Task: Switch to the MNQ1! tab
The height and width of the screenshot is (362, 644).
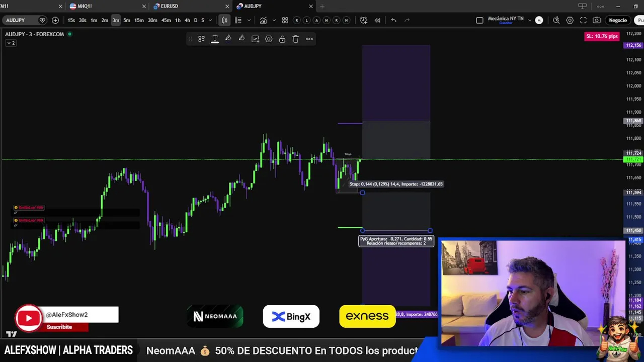Action: [85, 6]
